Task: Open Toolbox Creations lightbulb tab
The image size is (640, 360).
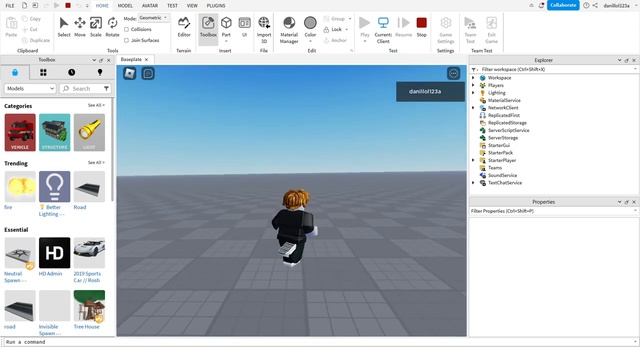Action: coord(100,73)
